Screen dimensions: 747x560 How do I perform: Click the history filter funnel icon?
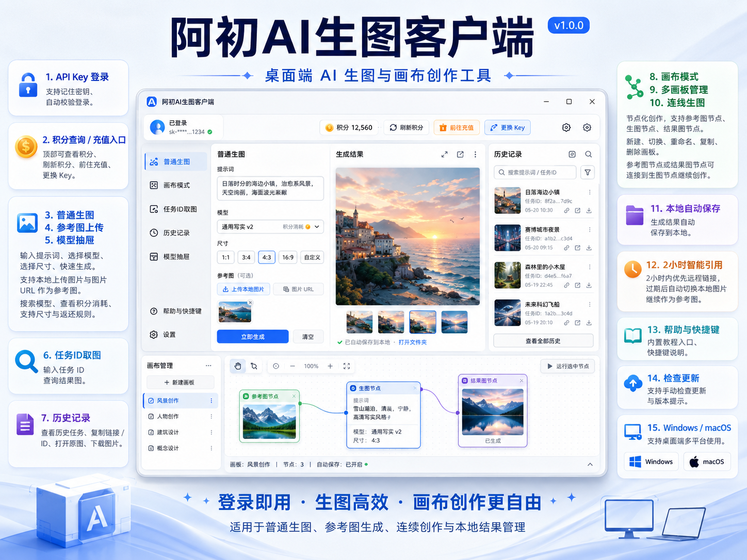(588, 172)
